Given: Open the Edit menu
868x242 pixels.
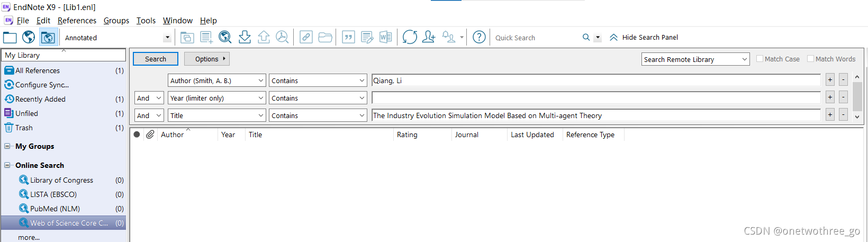Looking at the screenshot, I should (x=43, y=20).
